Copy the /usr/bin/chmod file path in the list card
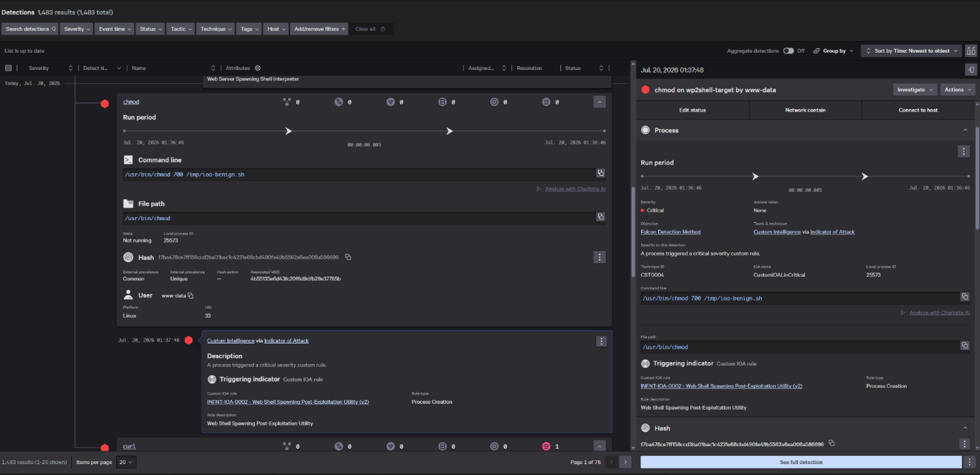Viewport: 980px width, 475px height. (601, 217)
